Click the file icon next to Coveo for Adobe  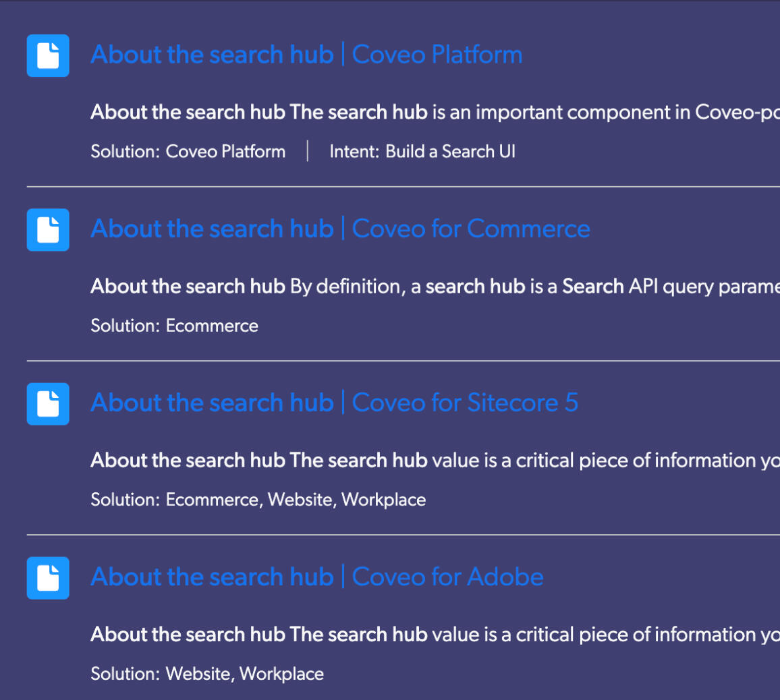[48, 578]
